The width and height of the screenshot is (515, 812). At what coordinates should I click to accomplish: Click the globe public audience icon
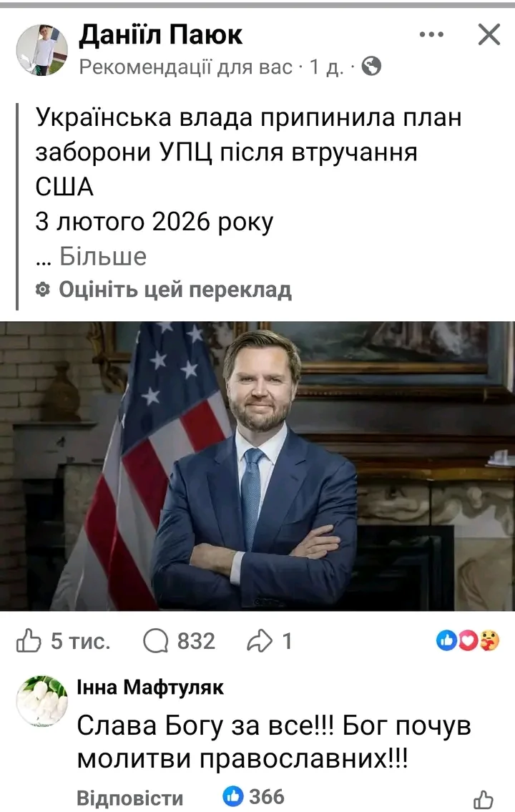(371, 67)
